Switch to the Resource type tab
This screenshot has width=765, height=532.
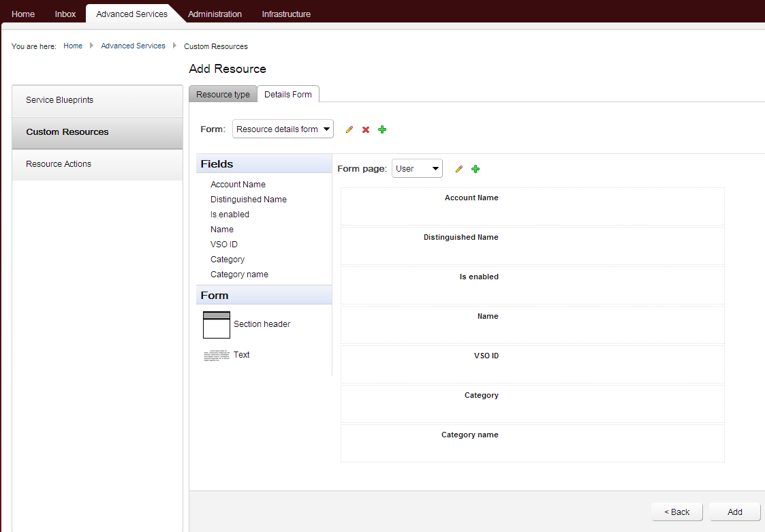[223, 94]
